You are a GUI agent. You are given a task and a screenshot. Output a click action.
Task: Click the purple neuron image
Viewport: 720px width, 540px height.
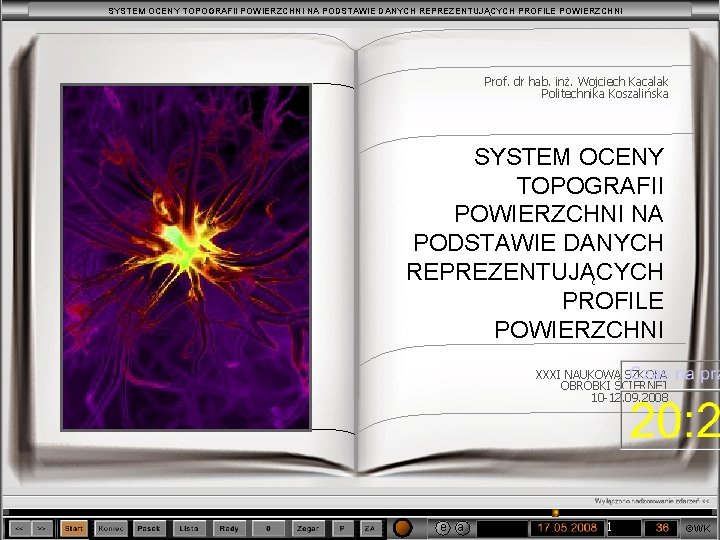186,258
